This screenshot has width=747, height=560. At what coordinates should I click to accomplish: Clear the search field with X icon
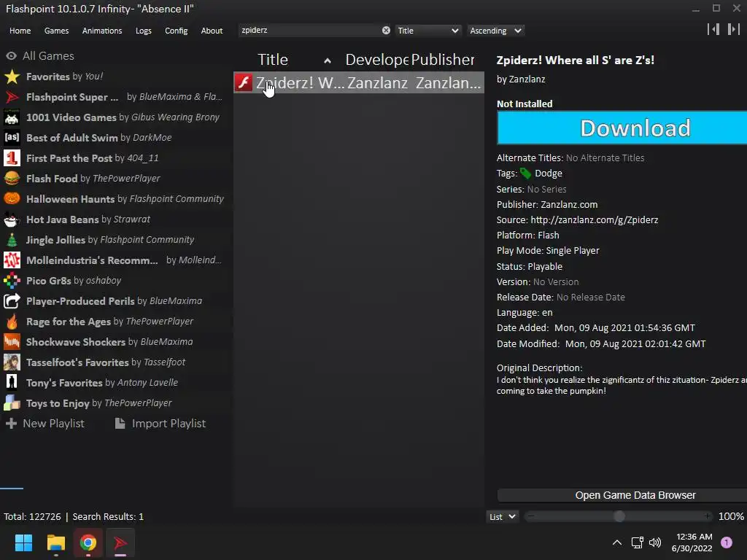(x=386, y=31)
